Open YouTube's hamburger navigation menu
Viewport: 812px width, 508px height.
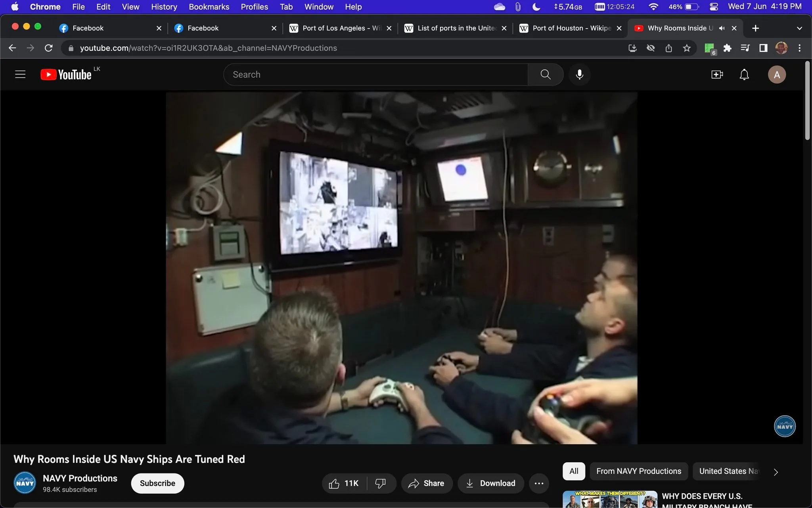tap(20, 74)
